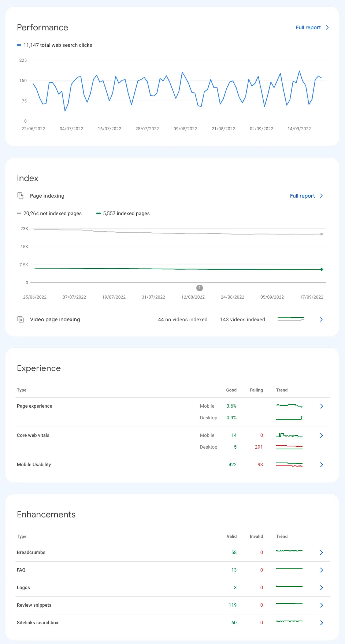Click Page experience Mobile 3.6% value
Viewport: 345px width, 644px height.
(231, 406)
